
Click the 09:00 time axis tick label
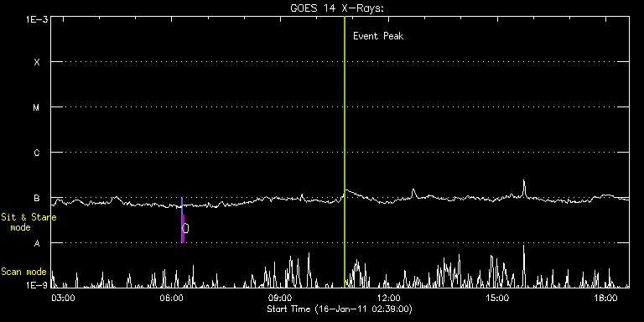point(280,298)
